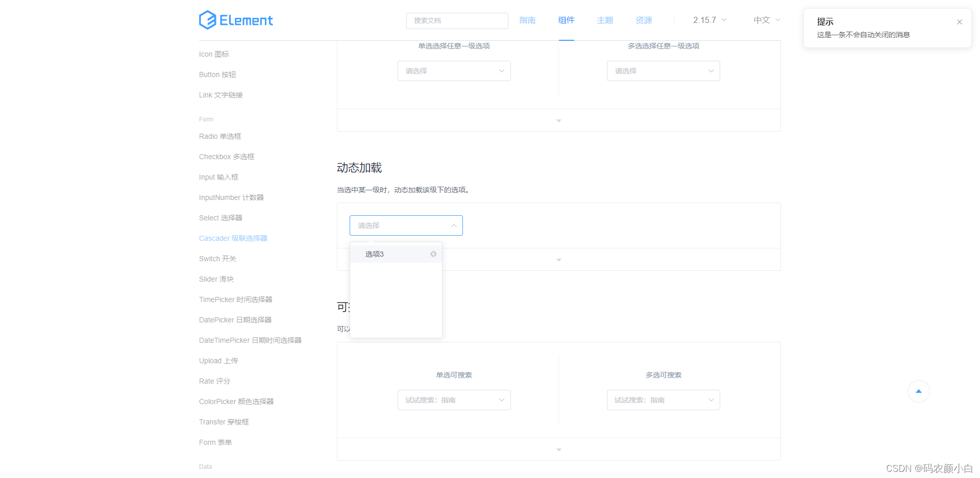Open the 主题 section

[605, 20]
